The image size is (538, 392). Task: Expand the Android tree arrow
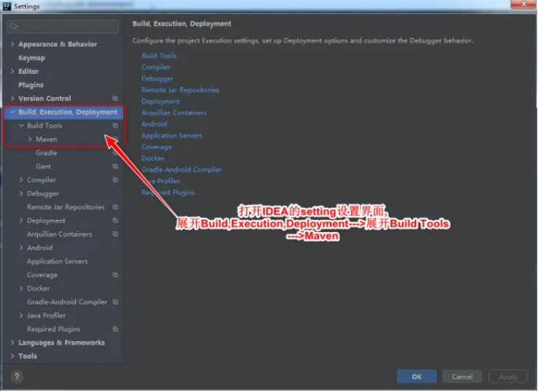click(21, 248)
